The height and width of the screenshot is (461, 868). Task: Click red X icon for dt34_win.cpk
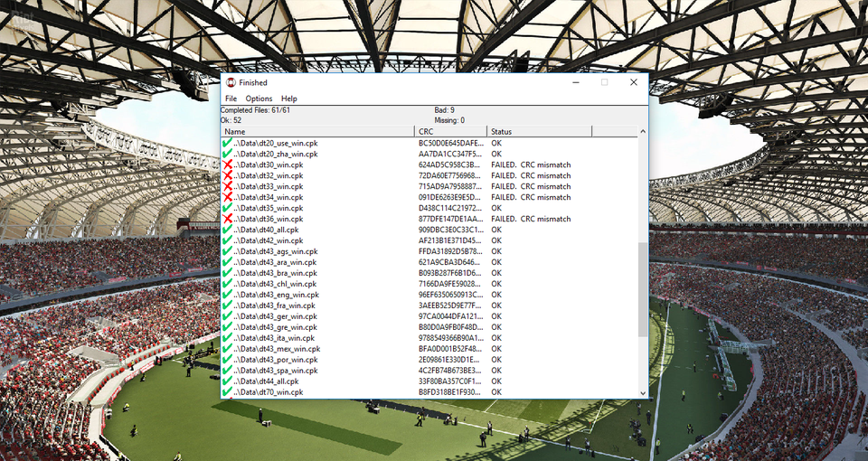click(x=227, y=197)
